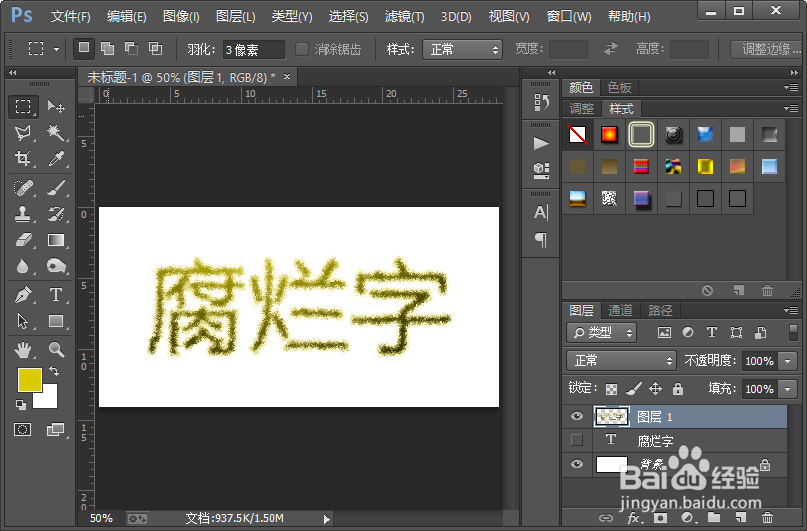The width and height of the screenshot is (807, 531).
Task: Select the Magic Wand tool
Action: 56,133
